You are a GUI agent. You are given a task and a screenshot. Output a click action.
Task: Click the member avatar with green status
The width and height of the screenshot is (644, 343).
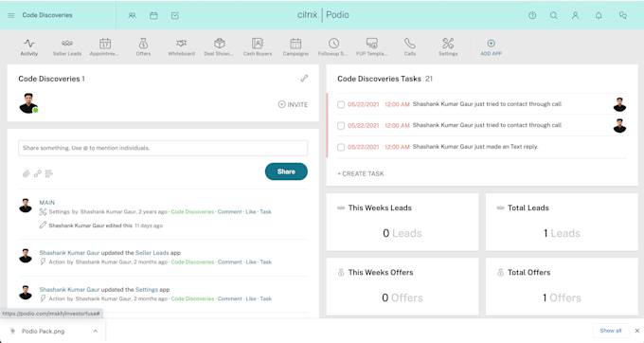click(x=28, y=103)
